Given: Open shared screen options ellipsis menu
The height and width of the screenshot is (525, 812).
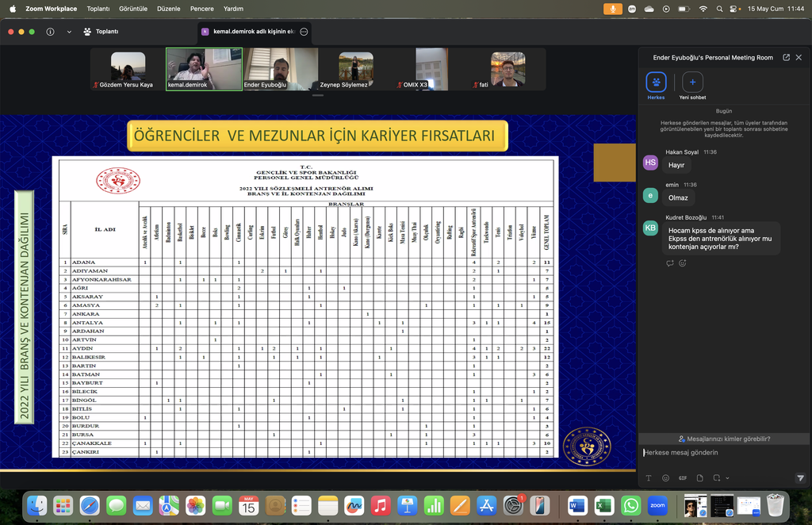Looking at the screenshot, I should [304, 32].
